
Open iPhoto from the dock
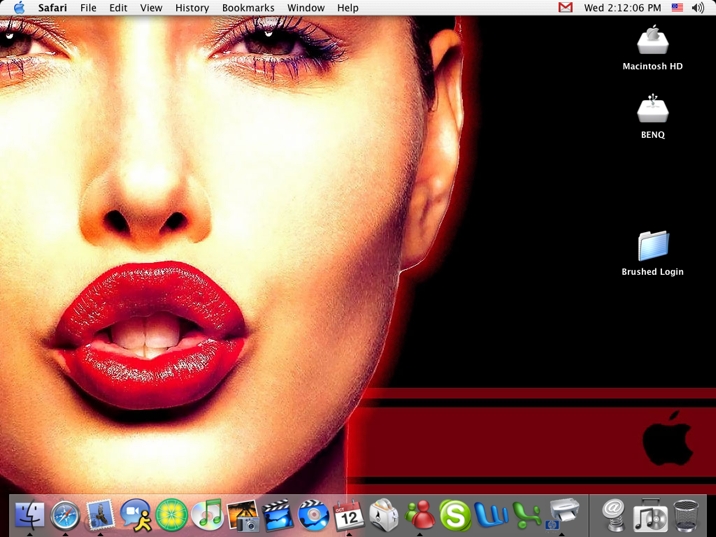pyautogui.click(x=242, y=515)
